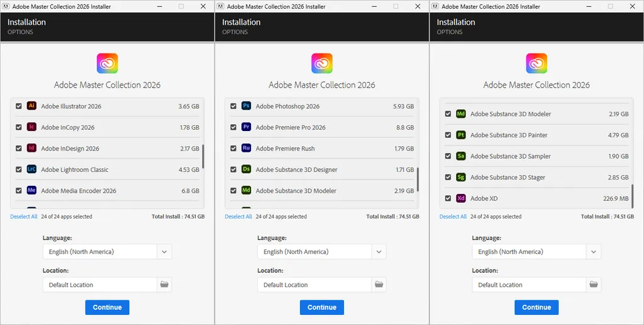Click Default Location field in window listing Illustrator
This screenshot has height=325, width=644.
coord(100,285)
